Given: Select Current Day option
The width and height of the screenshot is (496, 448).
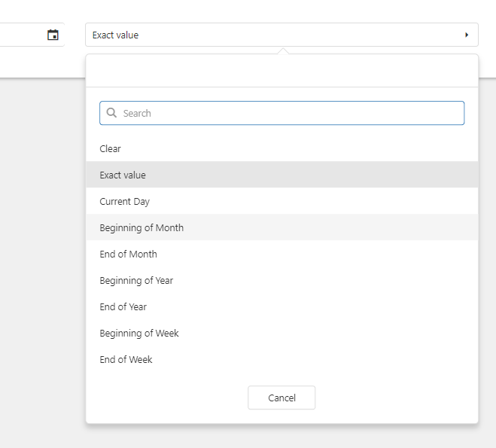Looking at the screenshot, I should tap(281, 201).
